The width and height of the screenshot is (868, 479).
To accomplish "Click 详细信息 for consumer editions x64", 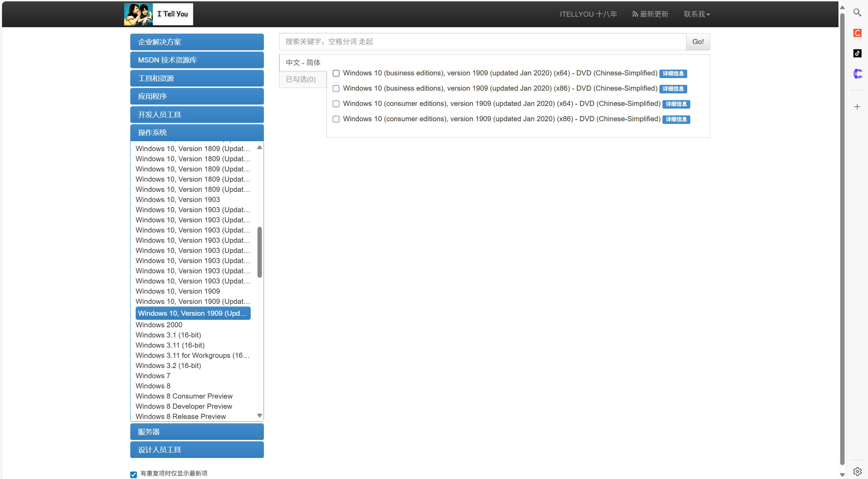I will (676, 104).
